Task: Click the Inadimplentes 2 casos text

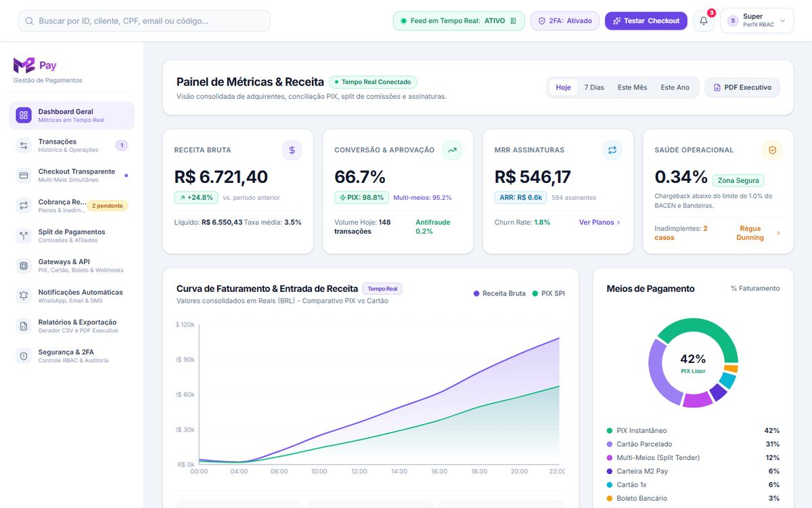Action: point(681,233)
